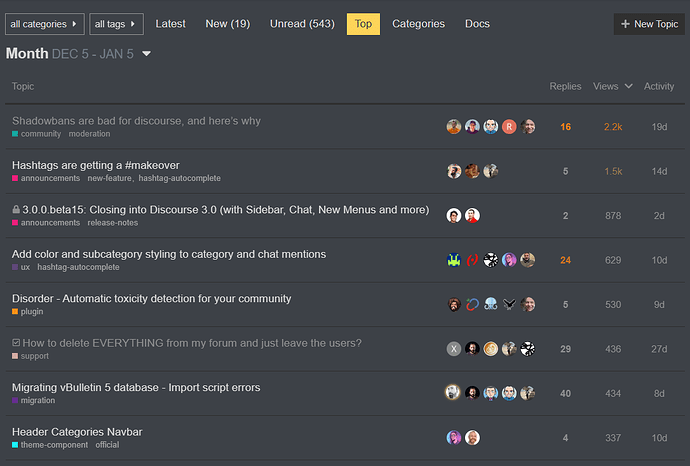Expand the all tags dropdown
This screenshot has height=466, width=690.
pyautogui.click(x=116, y=24)
